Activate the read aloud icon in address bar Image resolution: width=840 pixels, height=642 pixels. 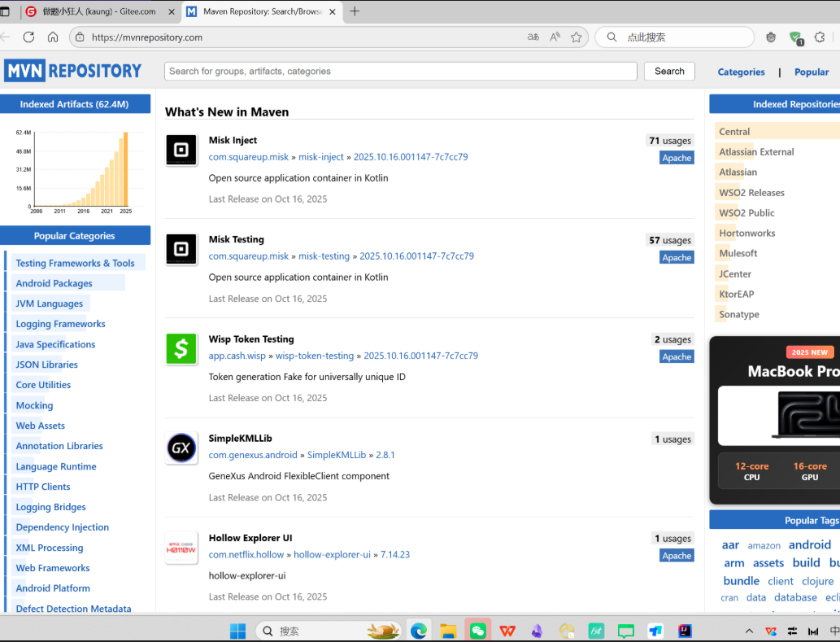[555, 37]
